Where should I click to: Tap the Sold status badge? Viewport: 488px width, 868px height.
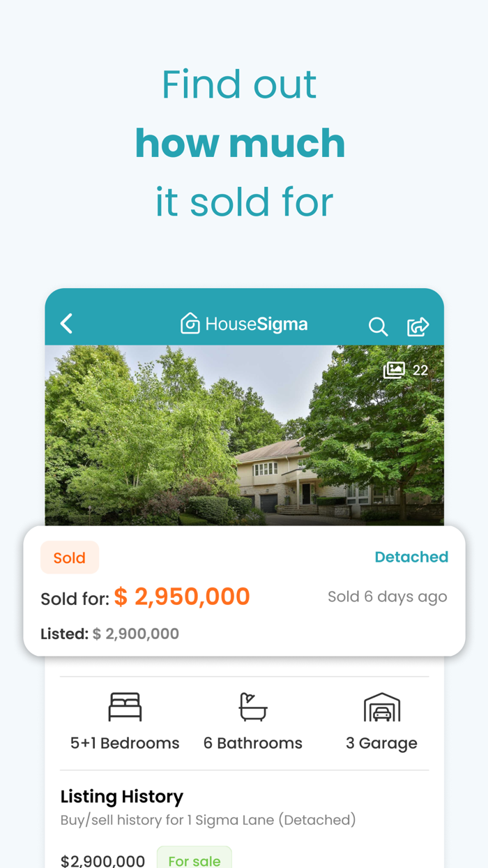(70, 557)
